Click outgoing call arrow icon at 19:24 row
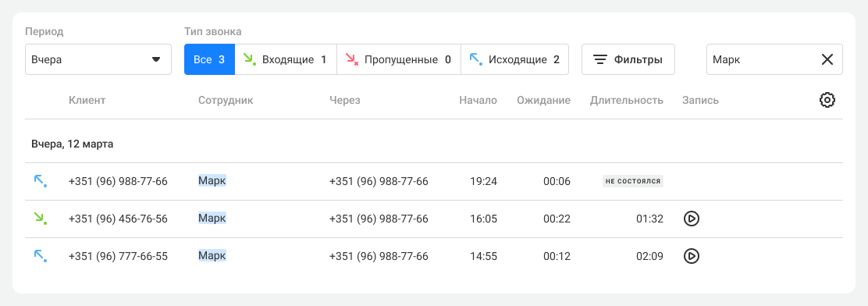The image size is (868, 306). (x=41, y=182)
